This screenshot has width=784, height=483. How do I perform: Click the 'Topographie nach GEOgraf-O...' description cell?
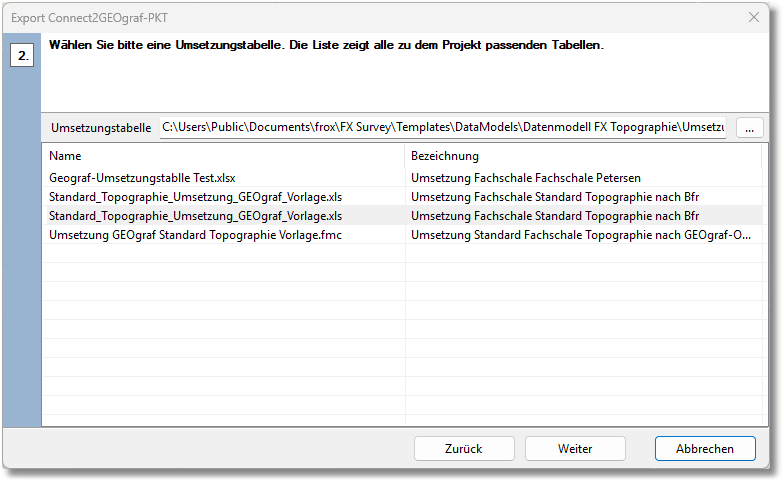click(580, 234)
